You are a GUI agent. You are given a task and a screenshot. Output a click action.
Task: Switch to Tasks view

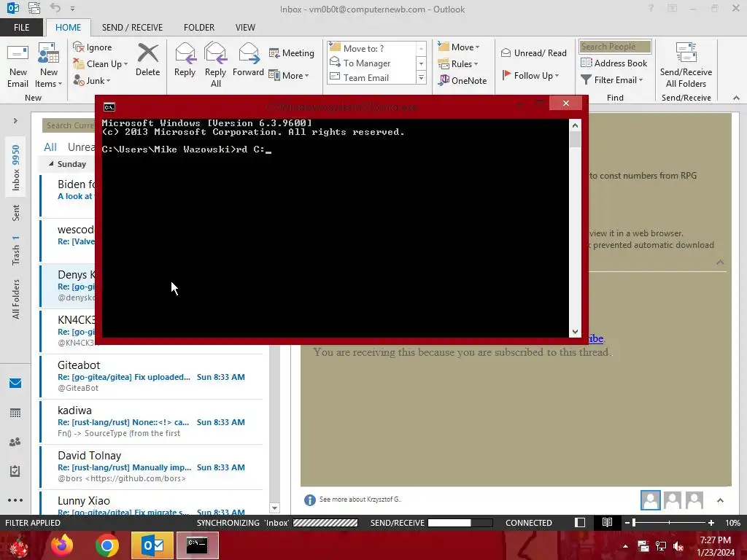point(15,471)
